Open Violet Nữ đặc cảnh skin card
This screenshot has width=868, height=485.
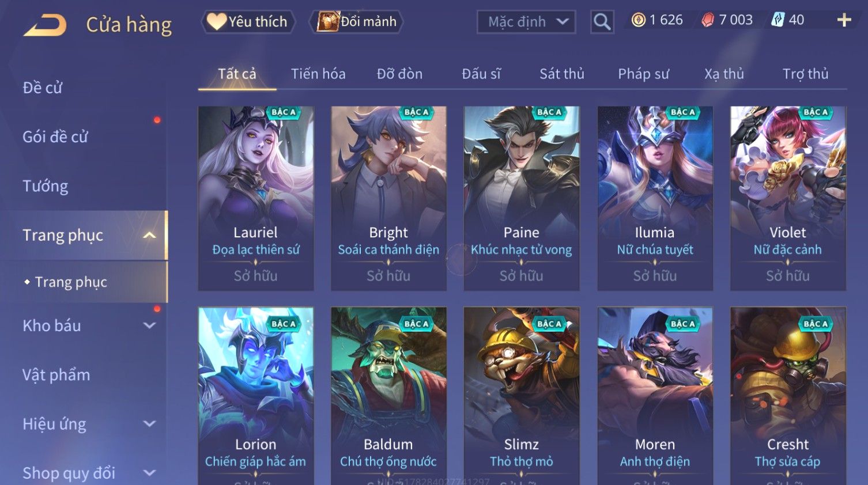[x=788, y=198]
